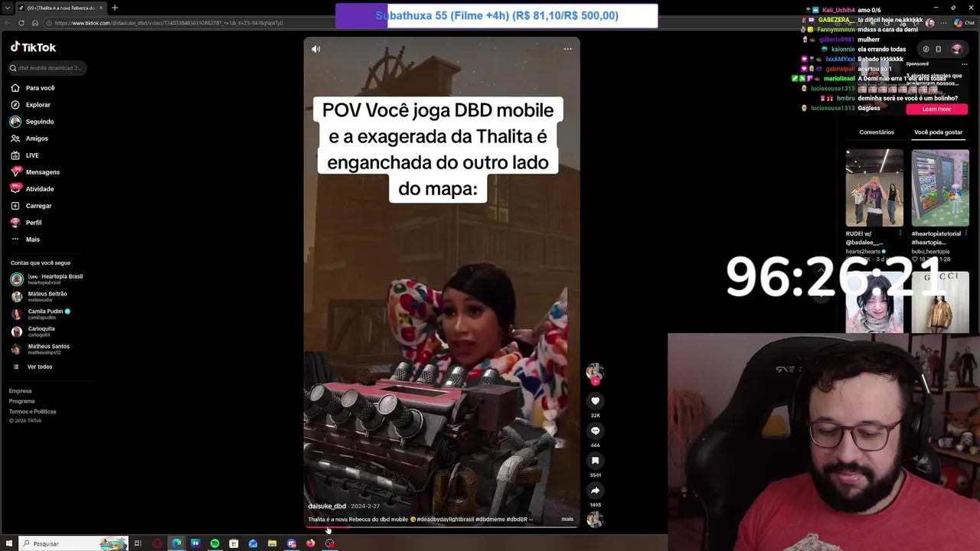
Task: Click the browser address bar URL
Action: 168,23
